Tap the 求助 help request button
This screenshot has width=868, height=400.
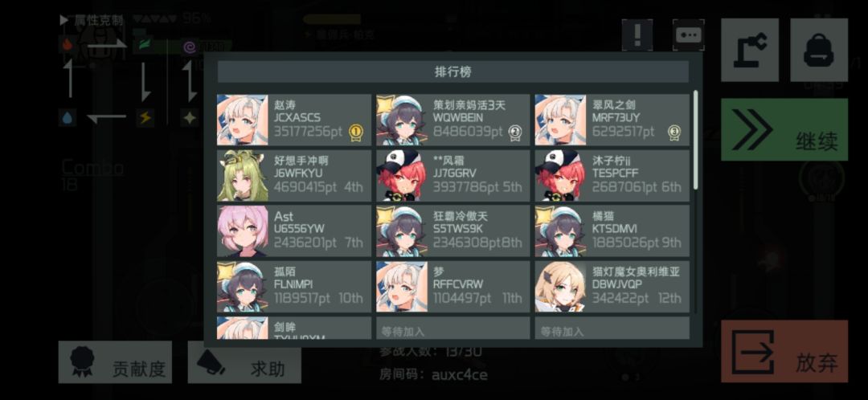(244, 361)
